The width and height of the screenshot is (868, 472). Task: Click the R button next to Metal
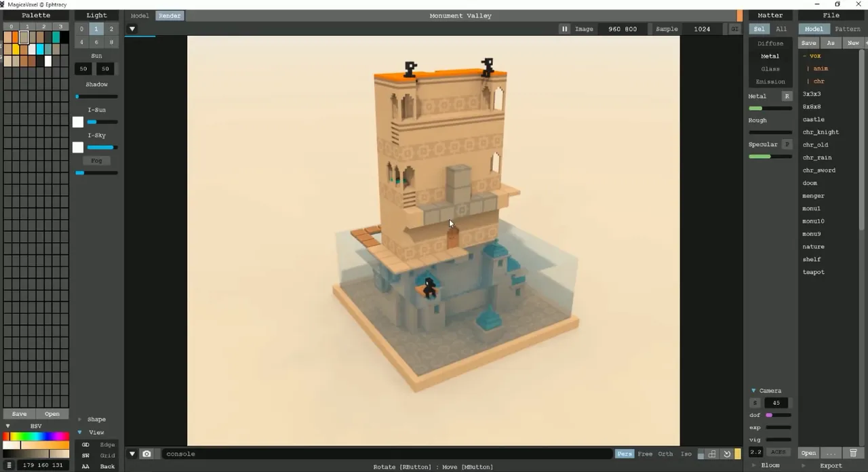(x=787, y=96)
